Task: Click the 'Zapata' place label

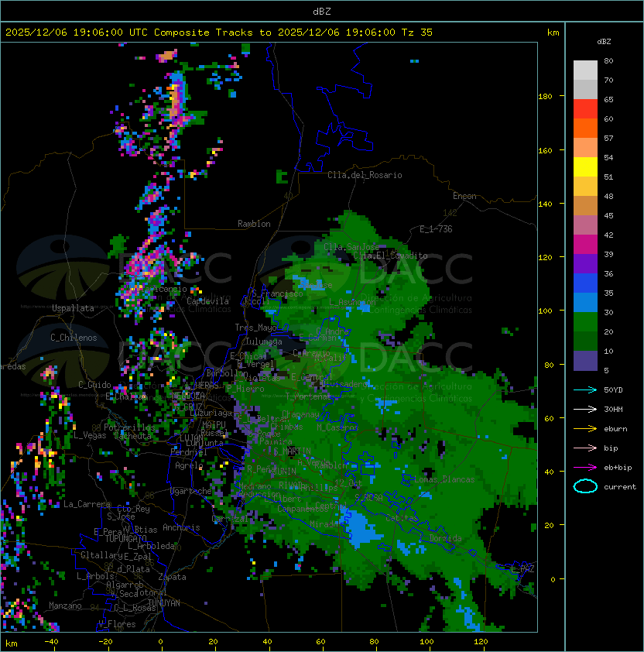Action: pyautogui.click(x=172, y=577)
